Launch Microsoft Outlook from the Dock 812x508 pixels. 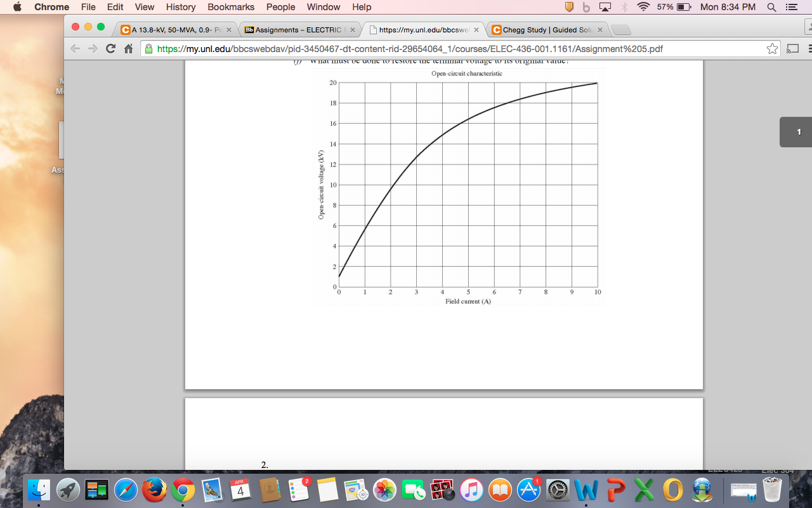(673, 490)
